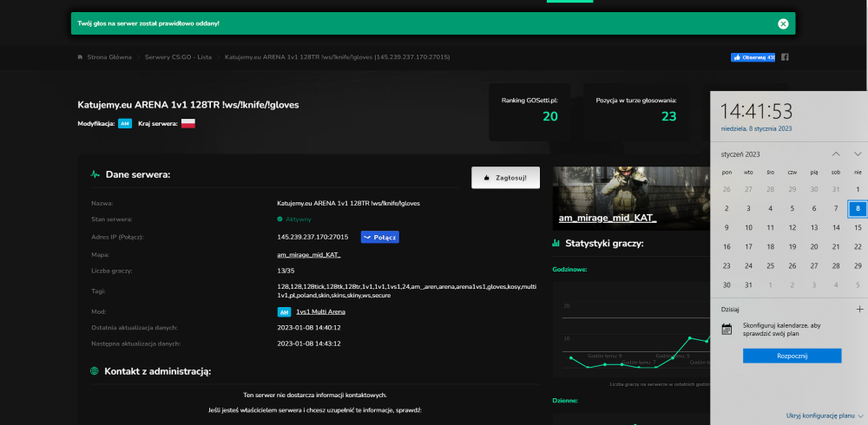Click last update time 2023-01-08 14:40:12

[x=309, y=328]
